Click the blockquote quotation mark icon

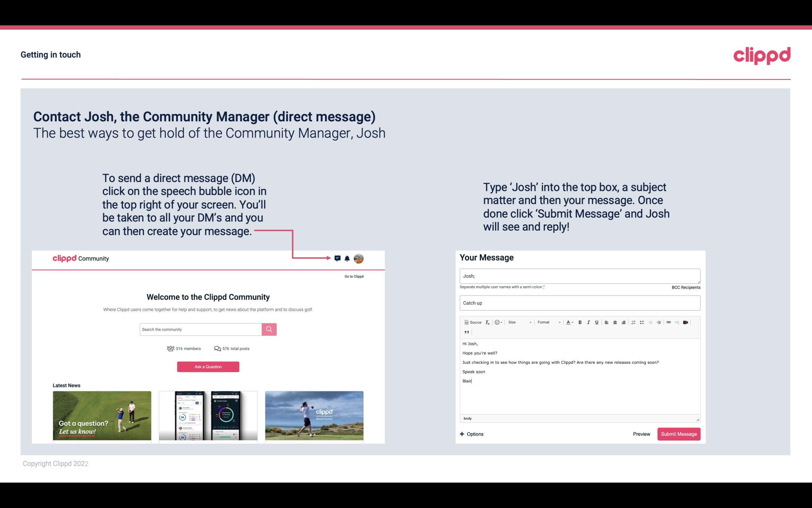click(x=466, y=332)
